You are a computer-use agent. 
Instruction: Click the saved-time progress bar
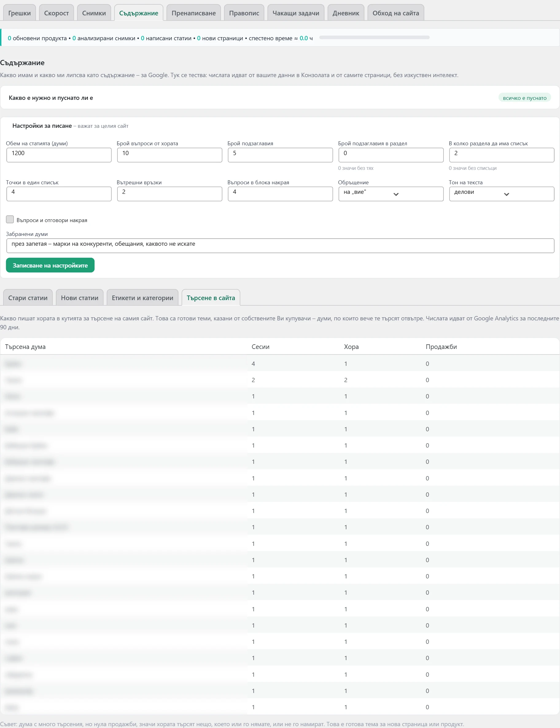pyautogui.click(x=375, y=37)
